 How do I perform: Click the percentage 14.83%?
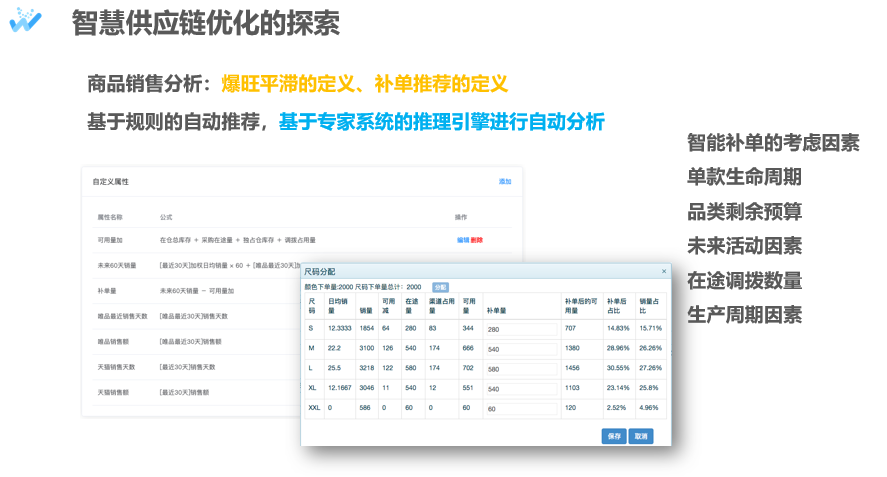[x=618, y=328]
